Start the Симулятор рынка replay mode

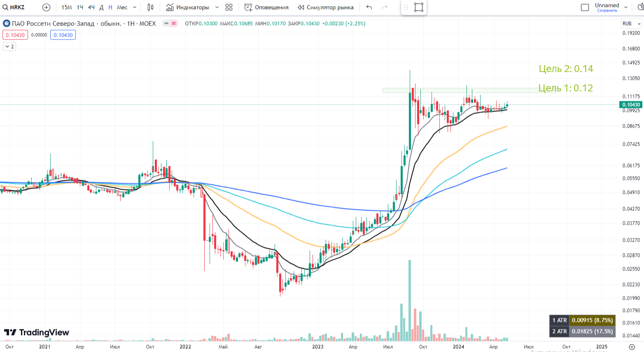326,7
